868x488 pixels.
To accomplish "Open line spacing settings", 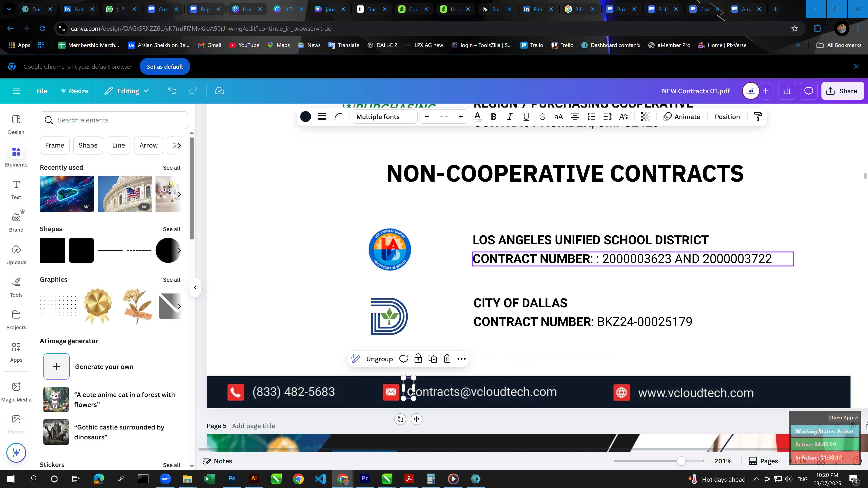I will click(x=608, y=117).
